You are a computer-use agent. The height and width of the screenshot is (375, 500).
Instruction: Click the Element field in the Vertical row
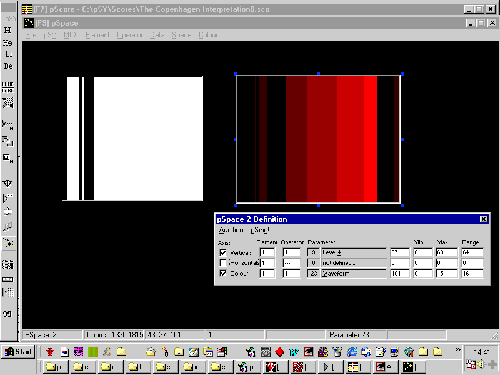(267, 252)
